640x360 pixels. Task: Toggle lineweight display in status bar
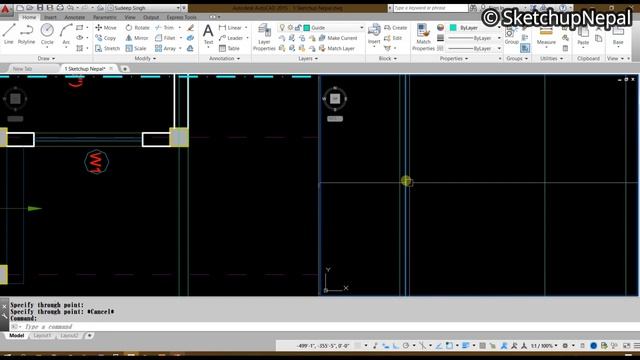coord(465,346)
